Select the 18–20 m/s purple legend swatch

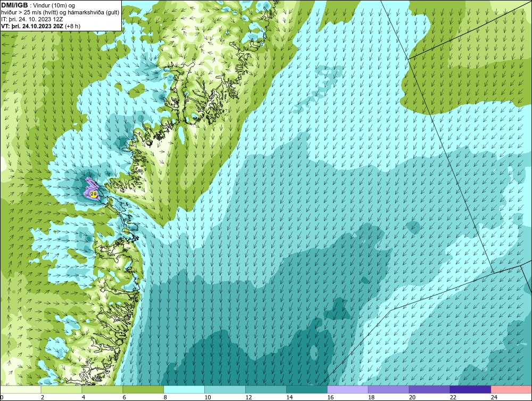(388, 389)
